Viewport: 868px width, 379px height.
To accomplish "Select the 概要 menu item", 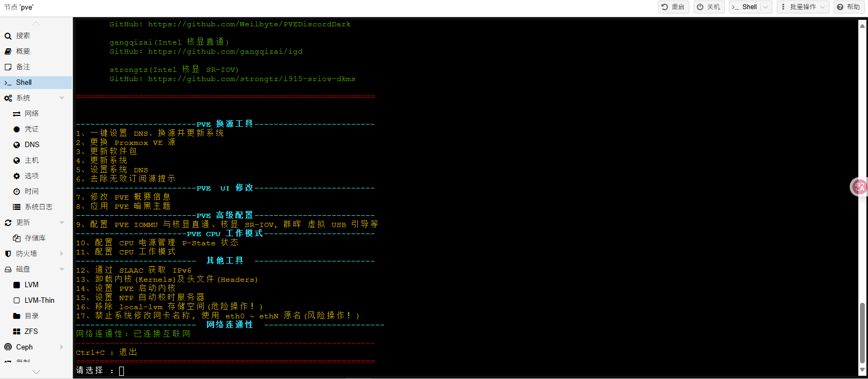I will [36, 52].
